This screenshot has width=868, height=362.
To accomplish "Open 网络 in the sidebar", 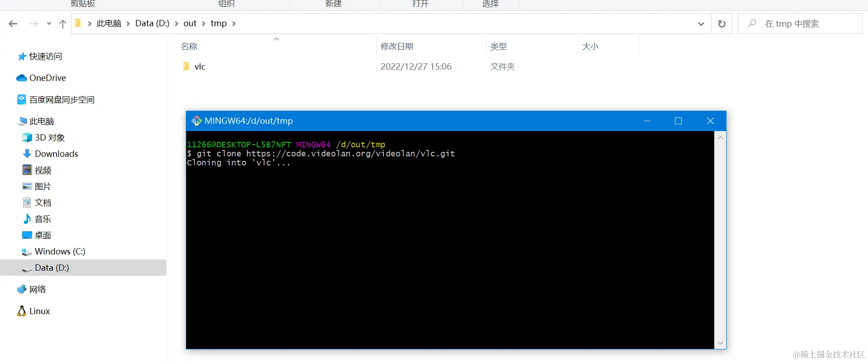I will point(38,289).
